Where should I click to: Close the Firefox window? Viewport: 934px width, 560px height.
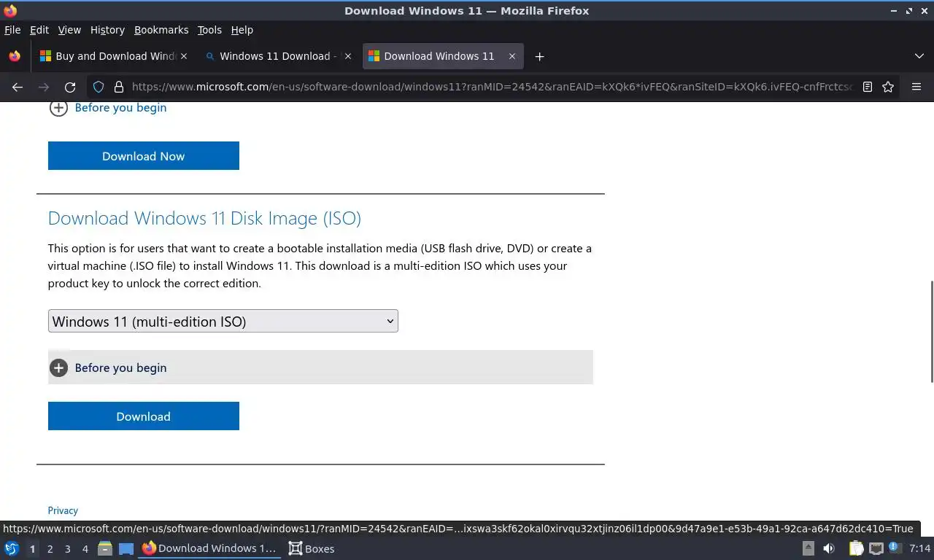tap(924, 11)
